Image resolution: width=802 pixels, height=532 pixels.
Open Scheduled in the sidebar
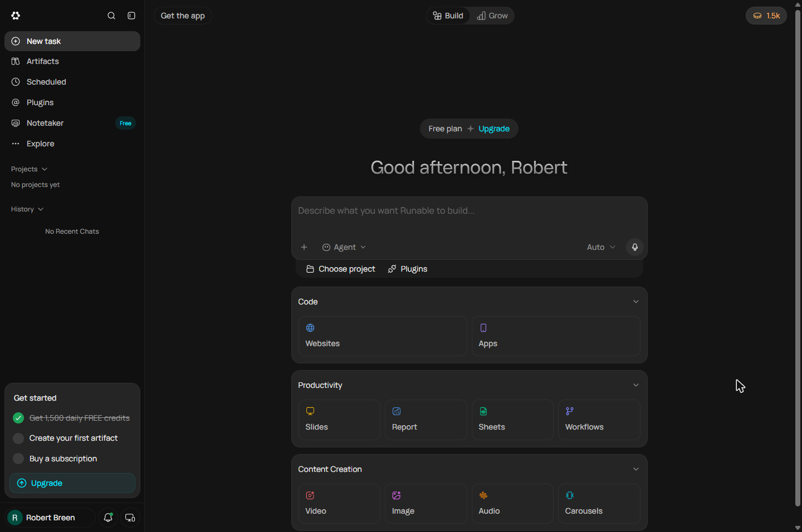(x=72, y=82)
